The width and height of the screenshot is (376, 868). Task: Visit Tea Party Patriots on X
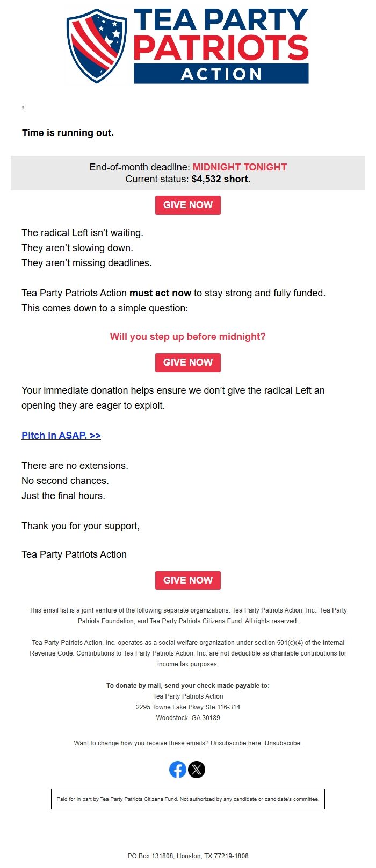pos(198,769)
